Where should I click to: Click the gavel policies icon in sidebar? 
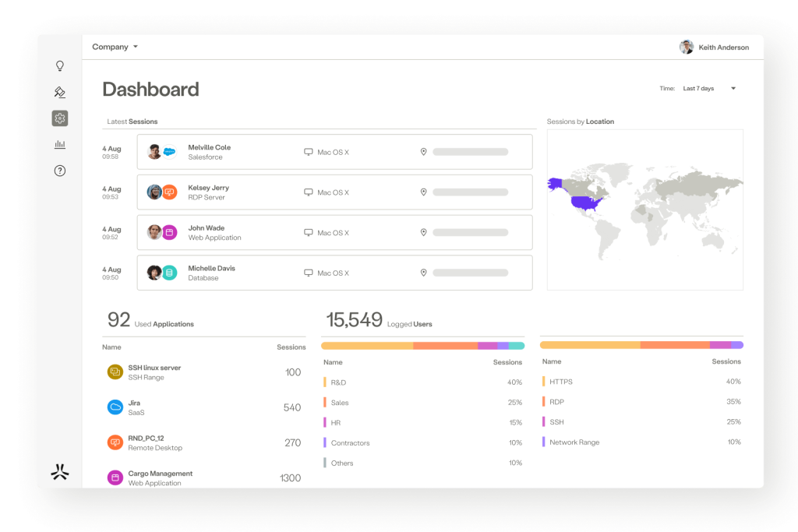click(x=60, y=92)
